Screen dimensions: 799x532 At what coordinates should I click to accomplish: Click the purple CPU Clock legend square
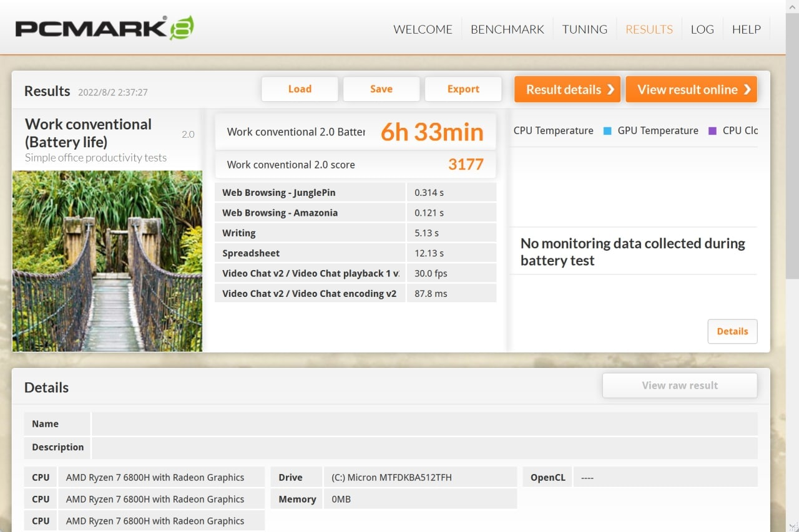[x=712, y=131]
